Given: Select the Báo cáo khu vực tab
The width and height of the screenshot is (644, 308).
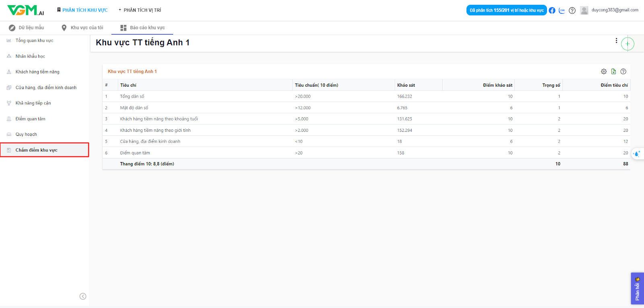Looking at the screenshot, I should coord(143,28).
